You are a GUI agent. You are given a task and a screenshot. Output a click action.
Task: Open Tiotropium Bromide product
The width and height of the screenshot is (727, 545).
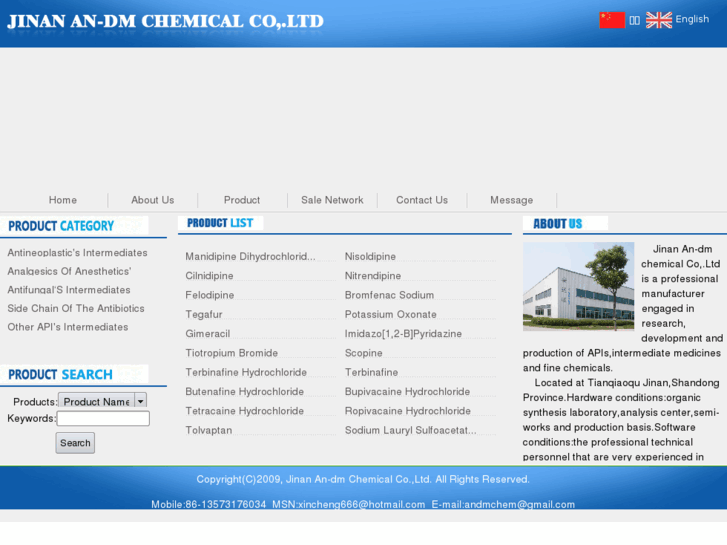(231, 353)
